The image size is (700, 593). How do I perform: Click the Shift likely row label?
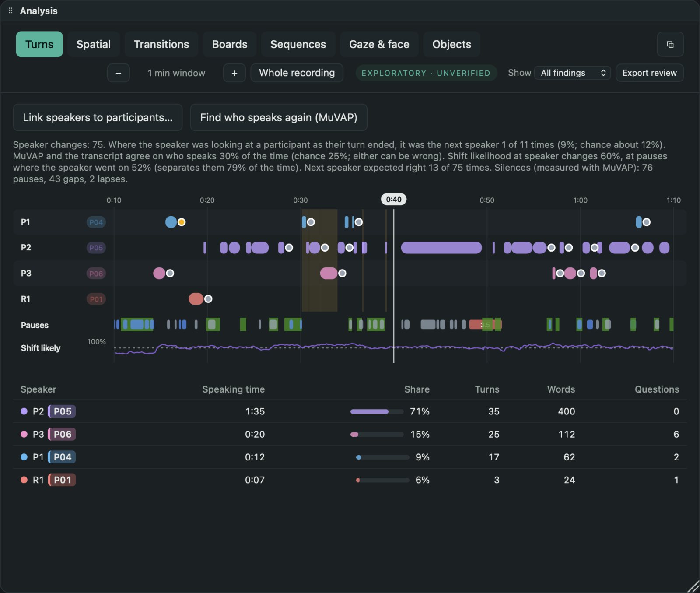click(41, 348)
